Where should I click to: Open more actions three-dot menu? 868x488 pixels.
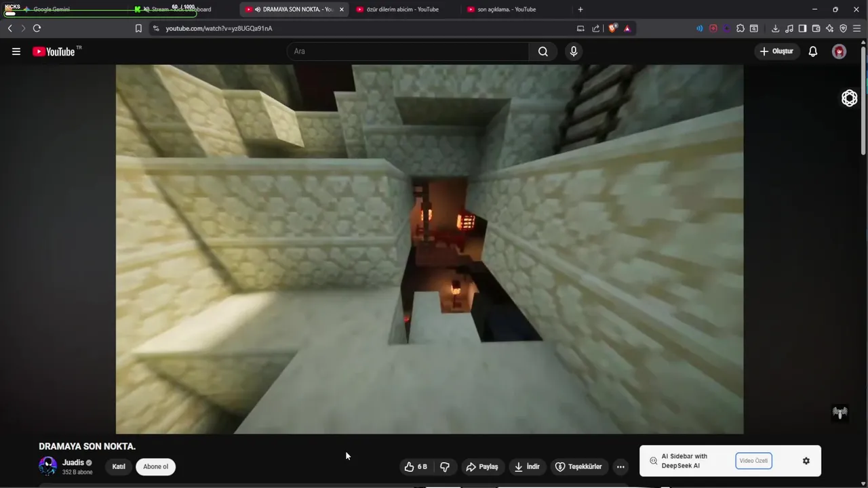point(620,466)
